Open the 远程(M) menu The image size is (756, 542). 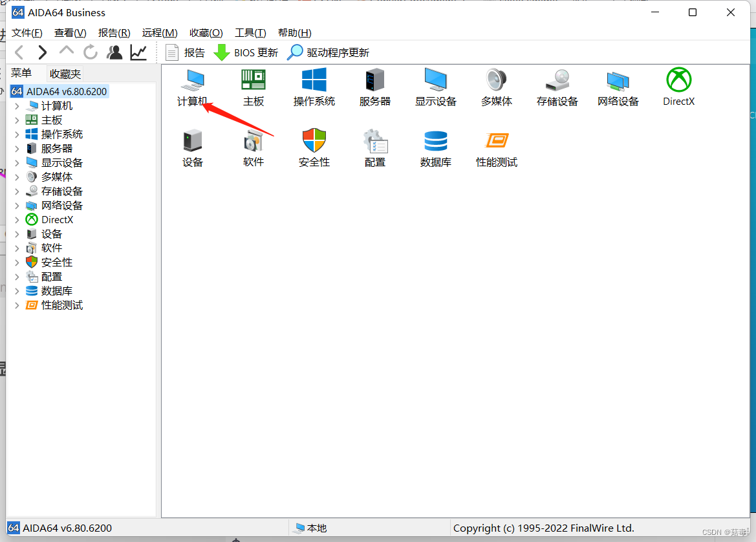click(160, 33)
